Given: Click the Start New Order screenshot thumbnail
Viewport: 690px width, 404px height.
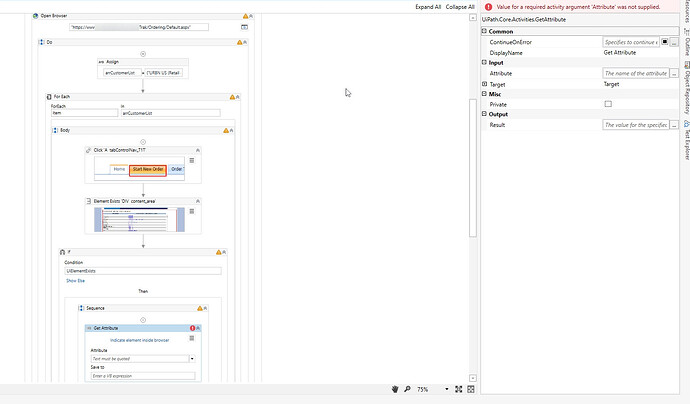Looking at the screenshot, I should pos(139,169).
